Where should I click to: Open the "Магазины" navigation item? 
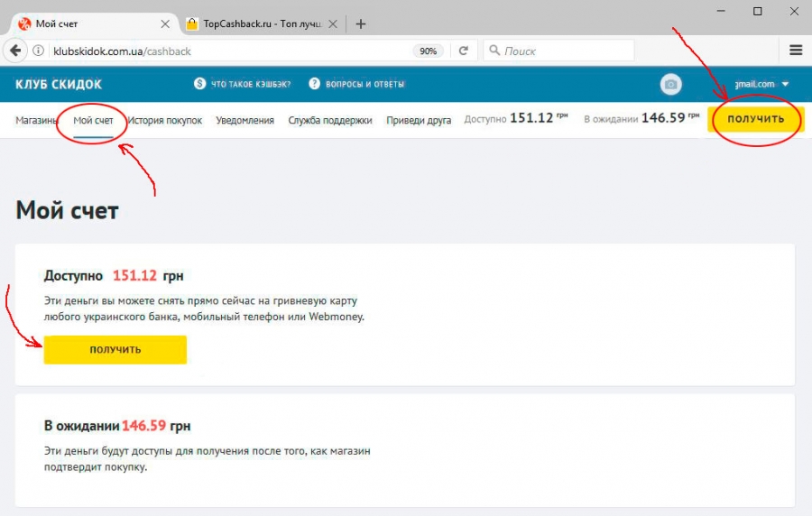[x=36, y=120]
